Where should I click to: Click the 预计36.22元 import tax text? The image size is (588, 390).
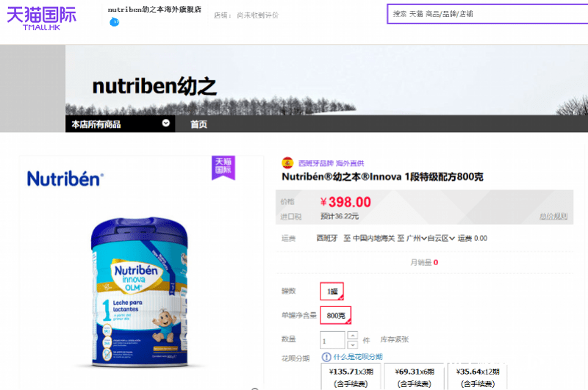[340, 216]
